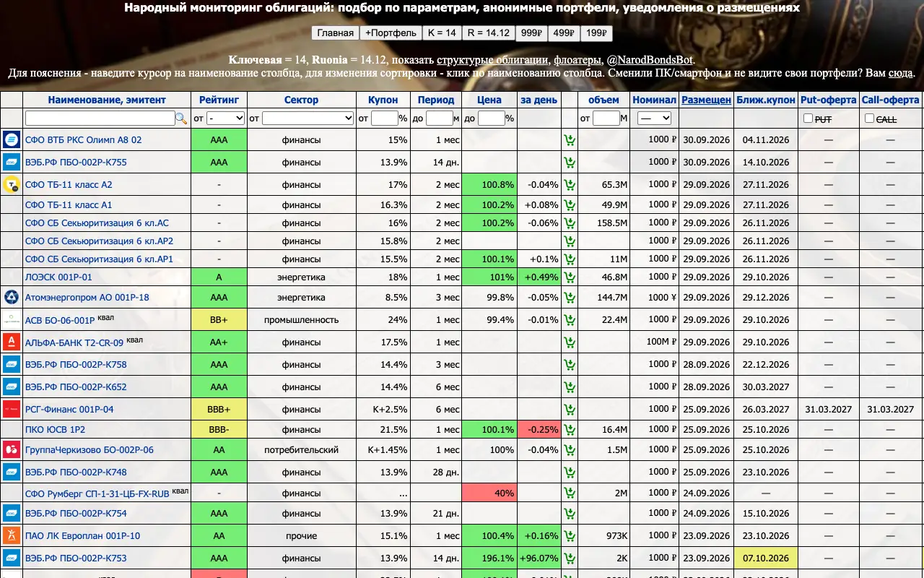Open the nominal filter dropdown
Viewport: 924px width, 578px height.
pyautogui.click(x=655, y=118)
